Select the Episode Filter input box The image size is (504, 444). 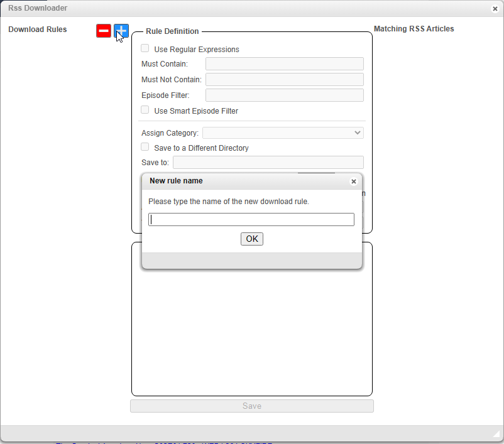(284, 95)
